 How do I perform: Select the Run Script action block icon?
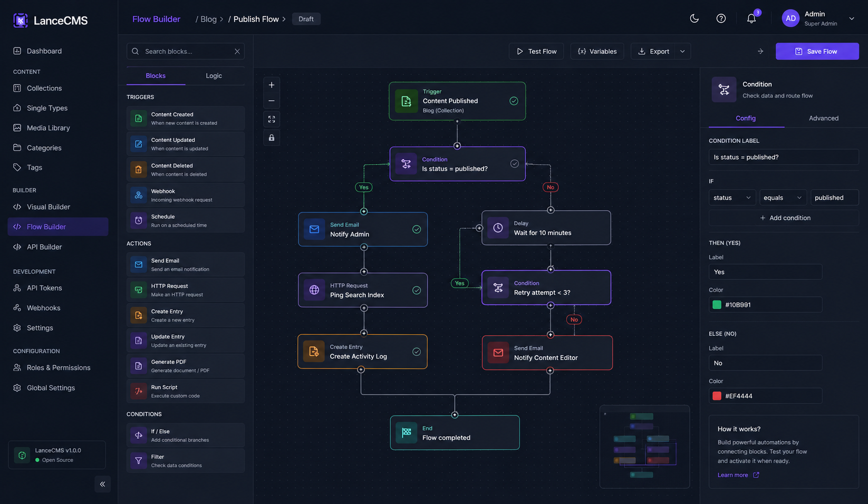139,391
